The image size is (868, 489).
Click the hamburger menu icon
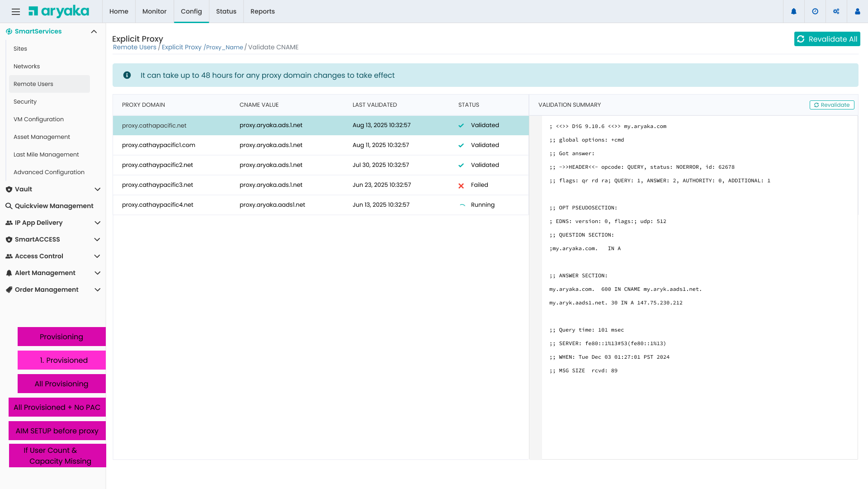coord(16,11)
